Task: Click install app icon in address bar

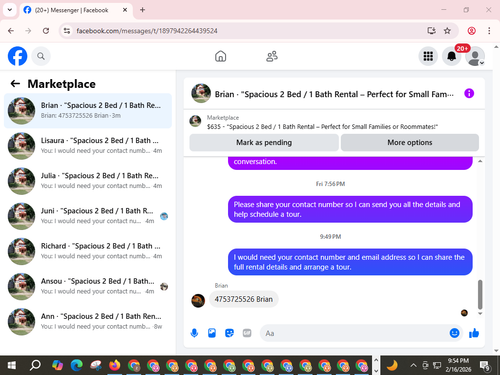Action: tap(431, 31)
